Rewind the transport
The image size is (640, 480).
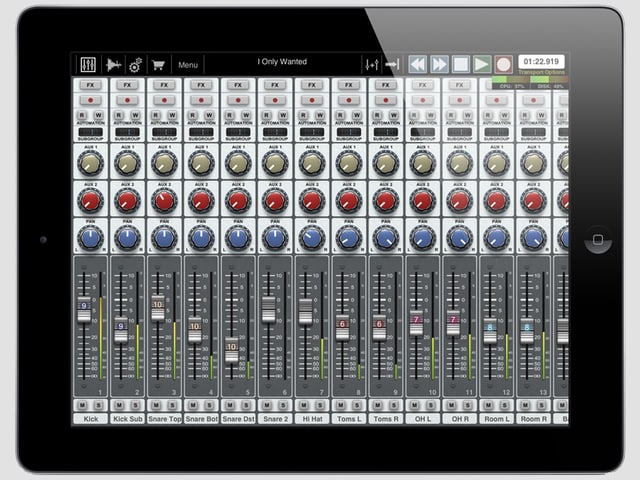point(418,64)
